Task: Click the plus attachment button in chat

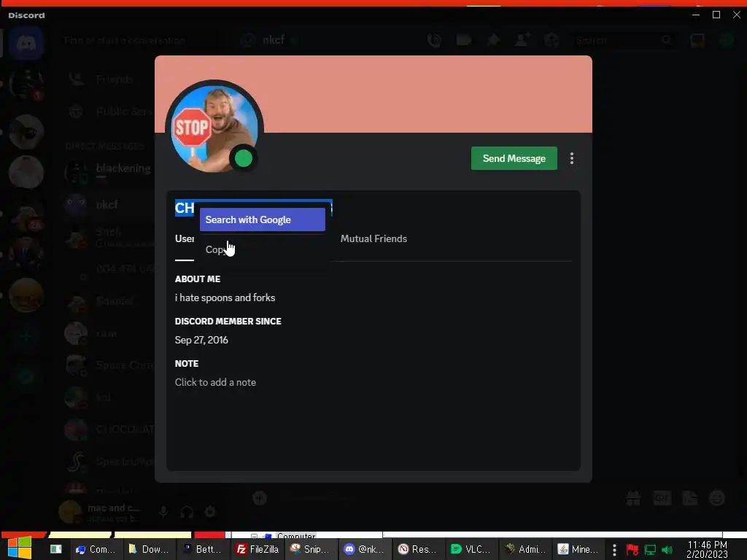Action: coord(260,498)
